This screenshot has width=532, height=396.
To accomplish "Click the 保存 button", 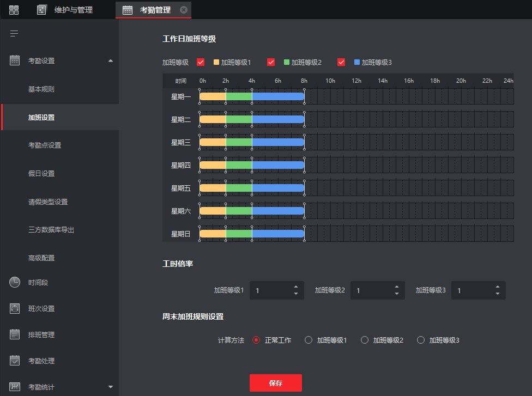I will click(x=275, y=383).
